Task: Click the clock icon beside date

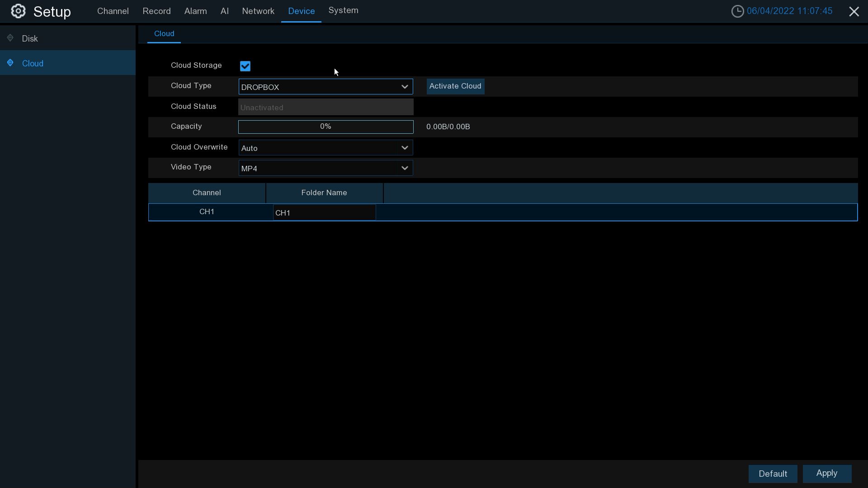Action: (x=737, y=11)
